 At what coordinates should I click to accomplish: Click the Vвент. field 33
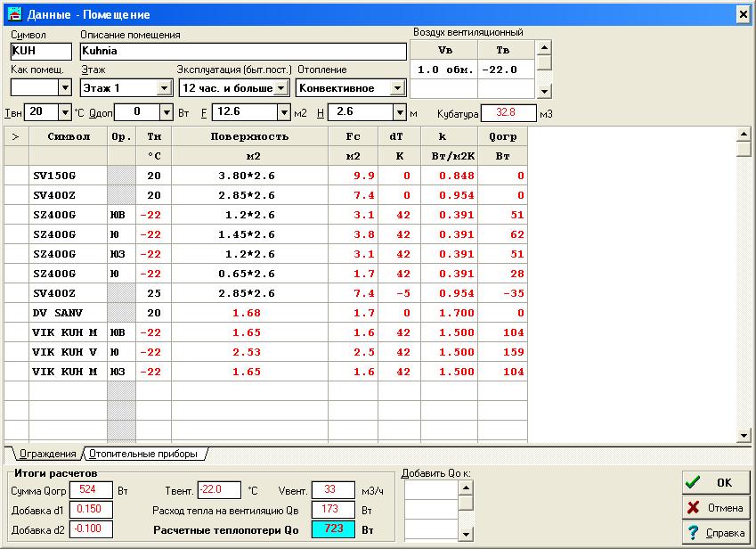click(333, 489)
